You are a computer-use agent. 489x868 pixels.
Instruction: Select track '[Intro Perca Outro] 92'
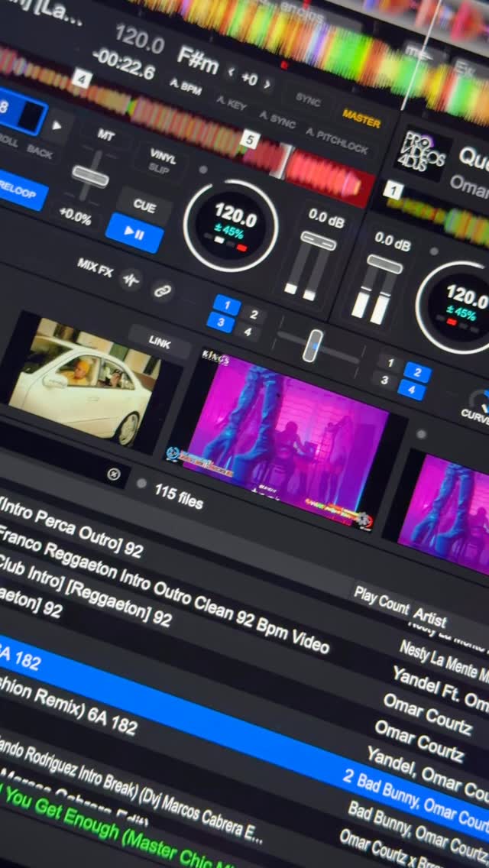tap(72, 526)
